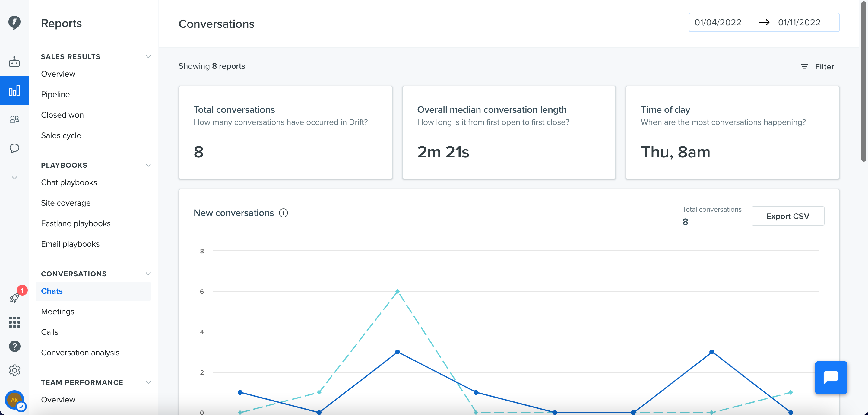Collapse the Conversations section
This screenshot has width=868, height=415.
[x=148, y=274]
